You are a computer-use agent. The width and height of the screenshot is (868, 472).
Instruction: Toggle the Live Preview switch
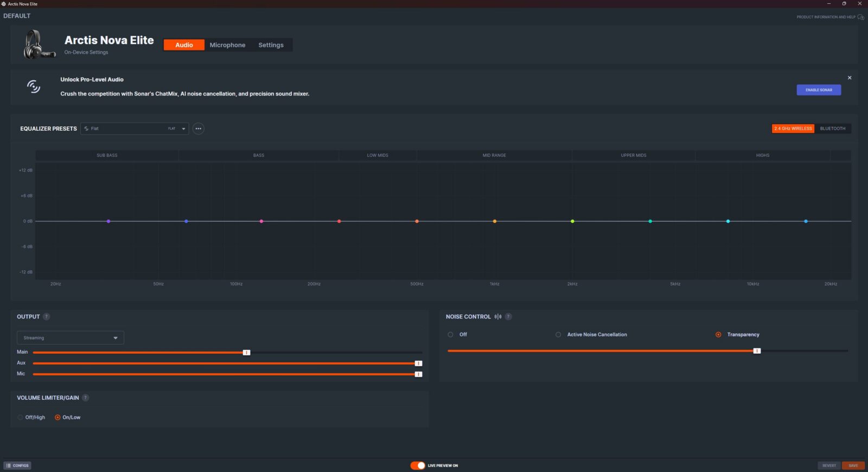coord(418,465)
